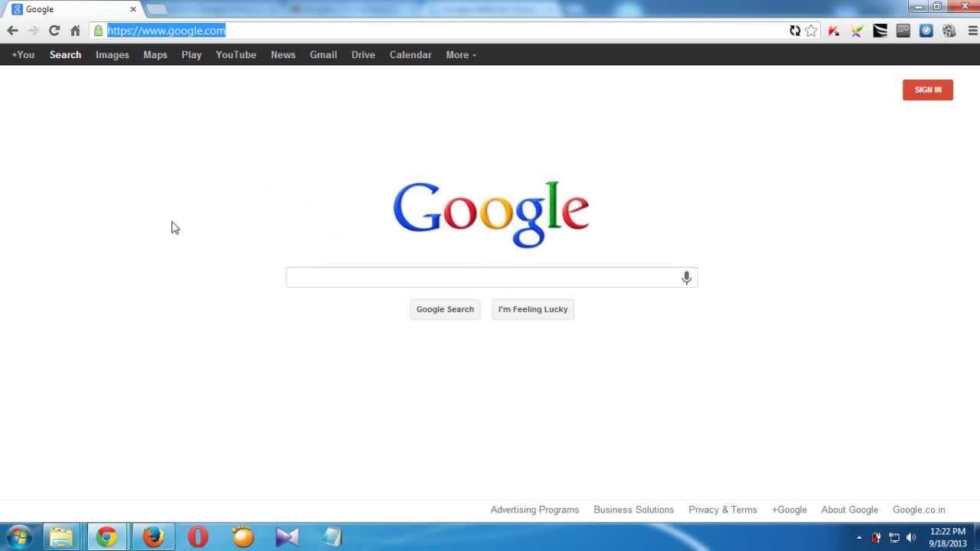The image size is (980, 551).
Task: Click the Google Search button
Action: point(445,309)
